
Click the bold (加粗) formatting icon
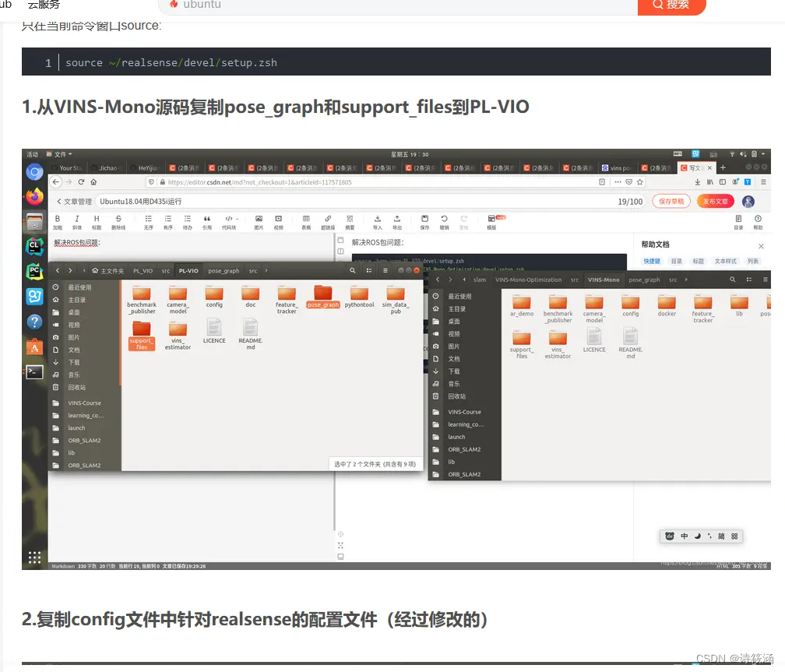click(x=58, y=218)
